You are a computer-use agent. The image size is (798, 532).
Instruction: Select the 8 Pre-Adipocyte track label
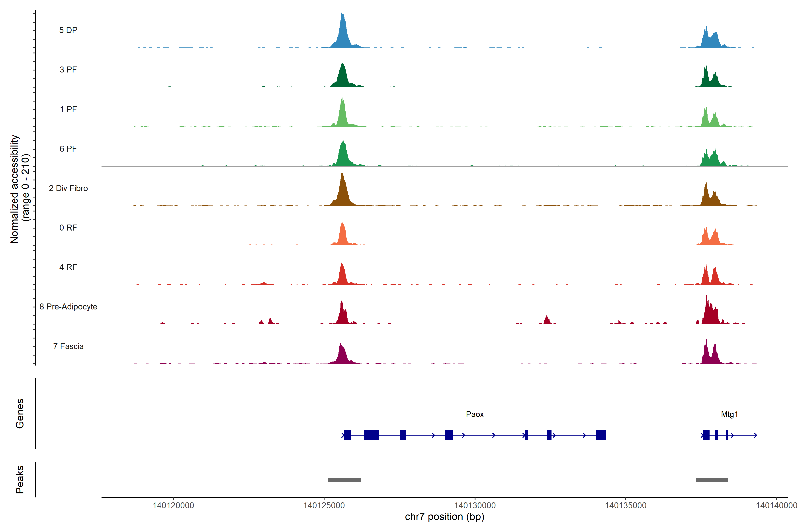click(68, 306)
